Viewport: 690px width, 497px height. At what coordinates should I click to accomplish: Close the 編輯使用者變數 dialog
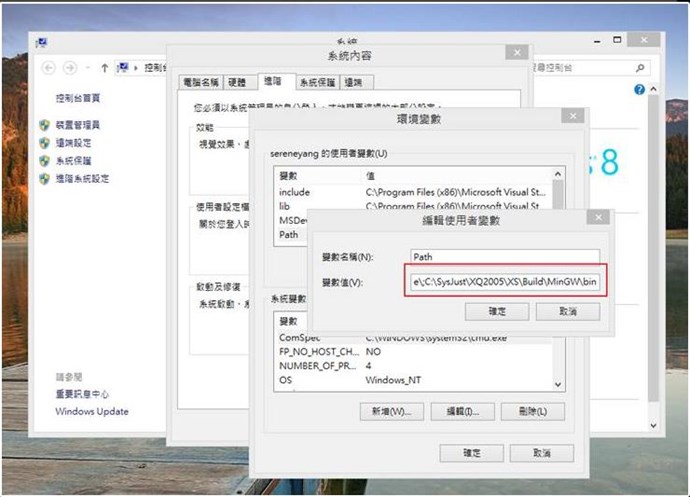598,217
